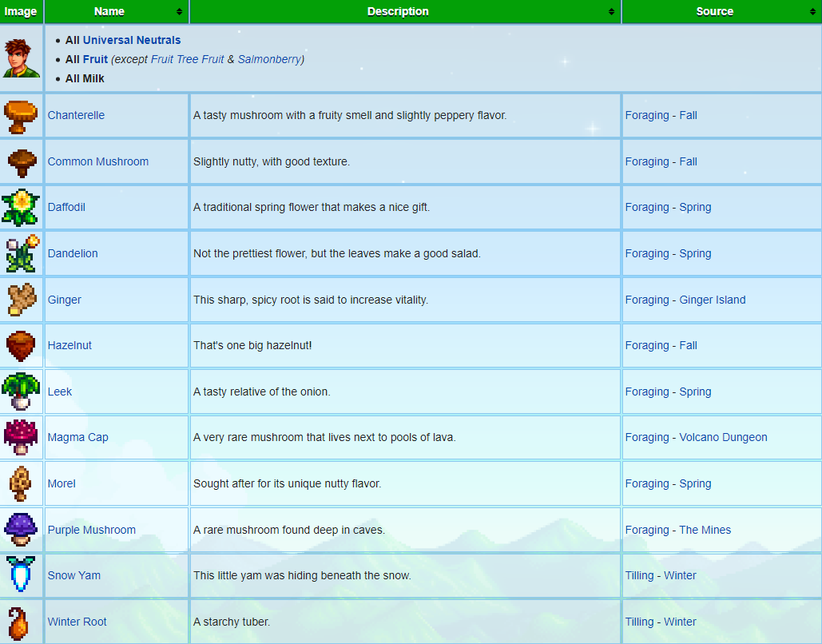This screenshot has width=822, height=644.
Task: Click the Daffodil flower icon
Action: (x=21, y=208)
